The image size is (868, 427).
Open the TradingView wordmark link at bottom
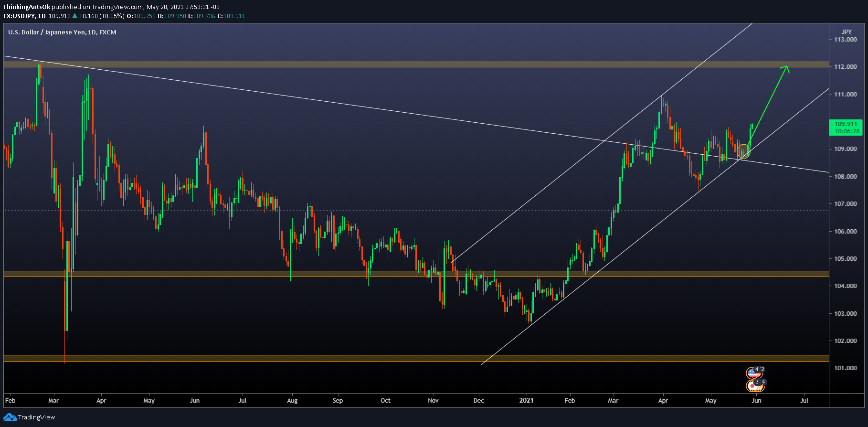(37, 417)
